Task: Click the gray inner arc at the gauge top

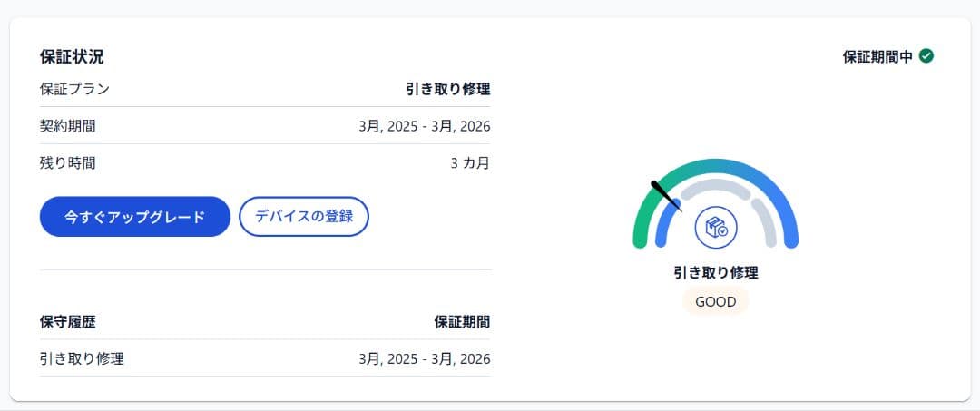Action: point(716,185)
